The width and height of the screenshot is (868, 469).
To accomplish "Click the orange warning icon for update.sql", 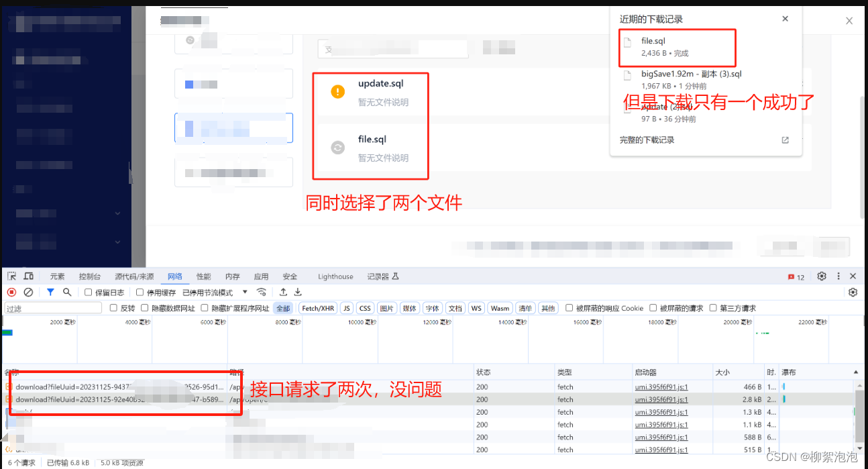I will pos(338,92).
